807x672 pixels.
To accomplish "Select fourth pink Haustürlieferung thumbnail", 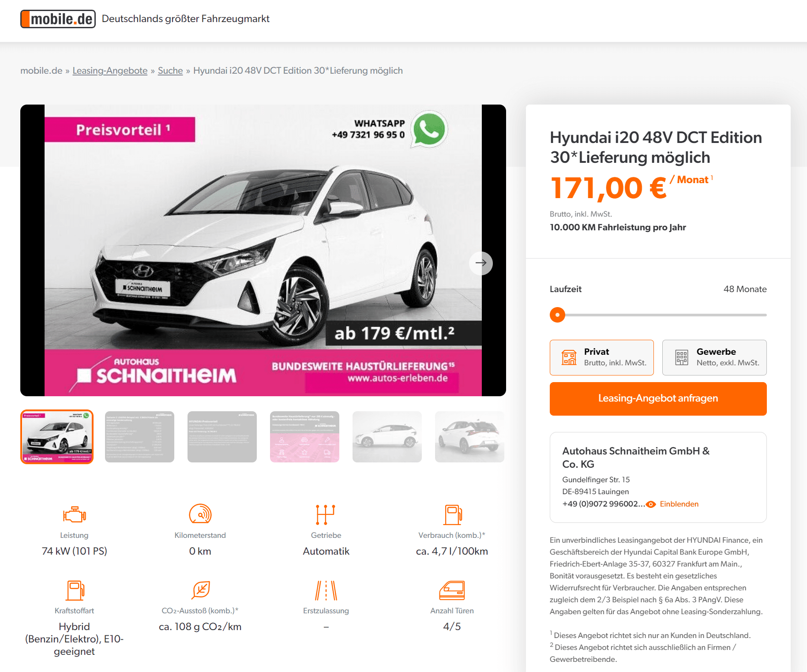I will (304, 437).
